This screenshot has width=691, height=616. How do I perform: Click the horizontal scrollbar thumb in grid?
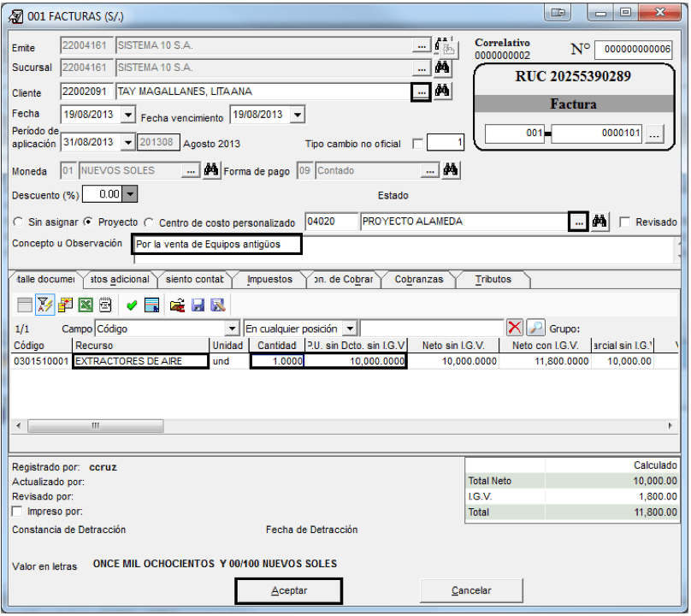click(x=96, y=427)
